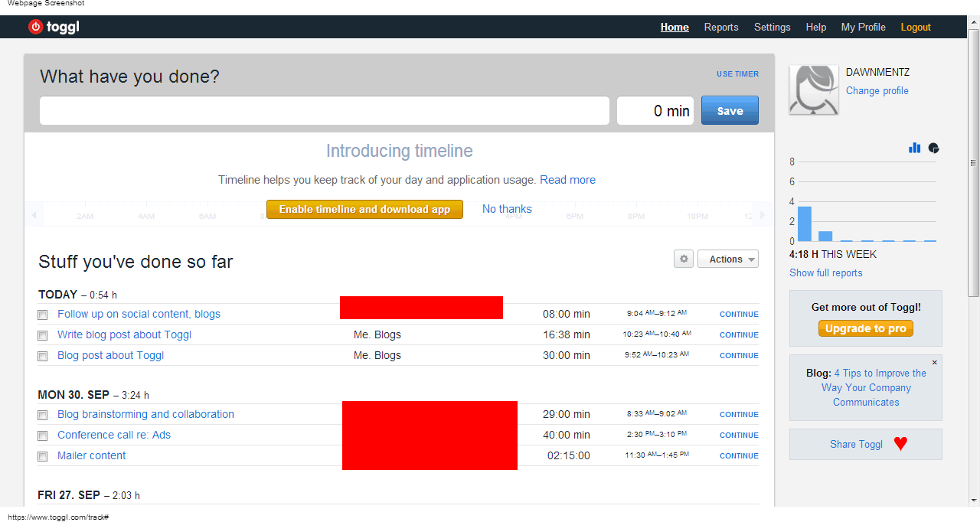Switch to pie chart view icon
This screenshot has width=980, height=522.
(x=933, y=148)
